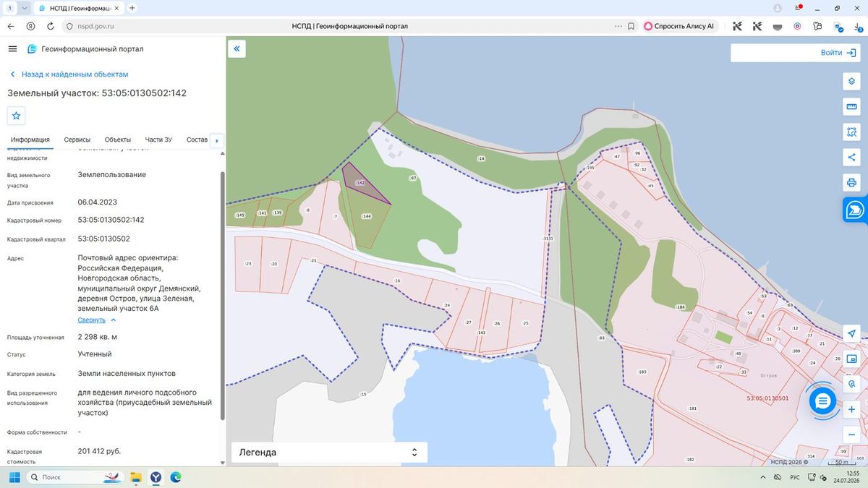
Task: Locate my position on map
Action: pos(851,333)
